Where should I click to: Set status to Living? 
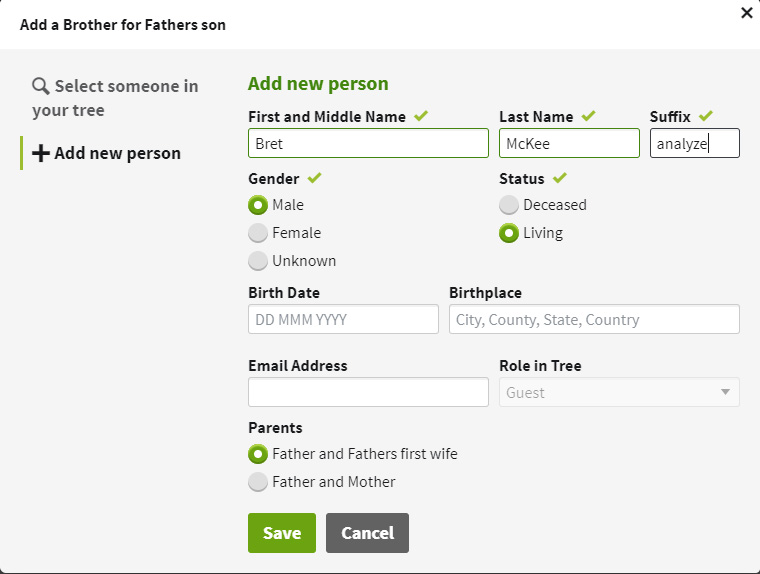509,233
